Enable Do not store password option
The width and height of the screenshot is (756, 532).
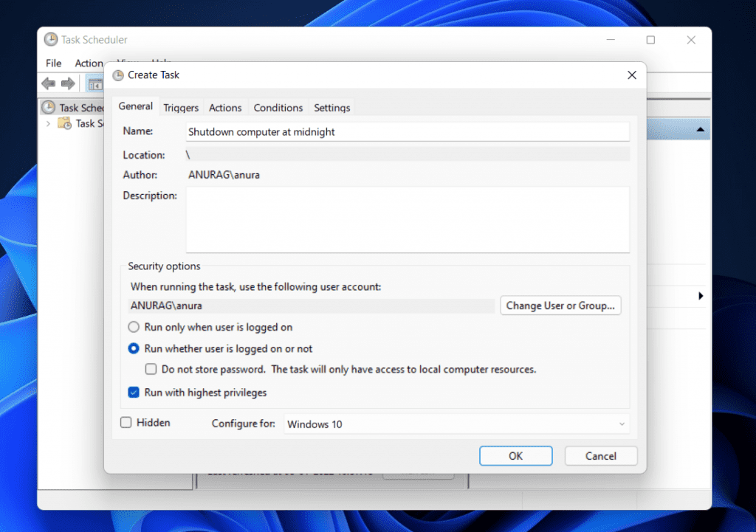(151, 369)
